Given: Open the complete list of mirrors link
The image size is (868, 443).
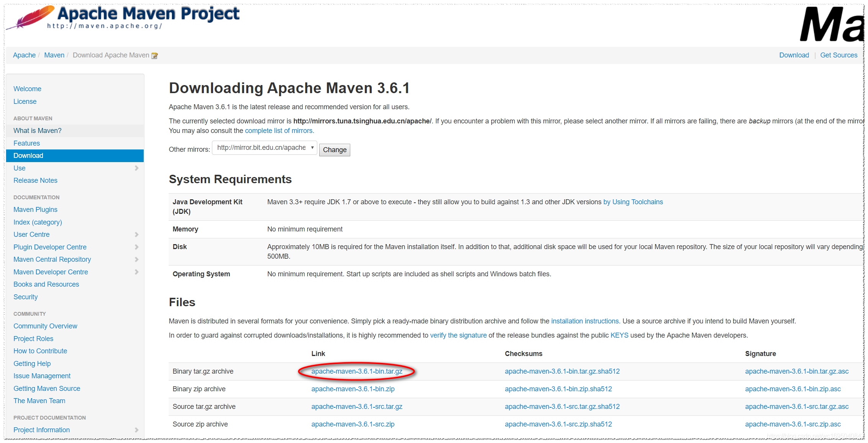Looking at the screenshot, I should pos(279,131).
